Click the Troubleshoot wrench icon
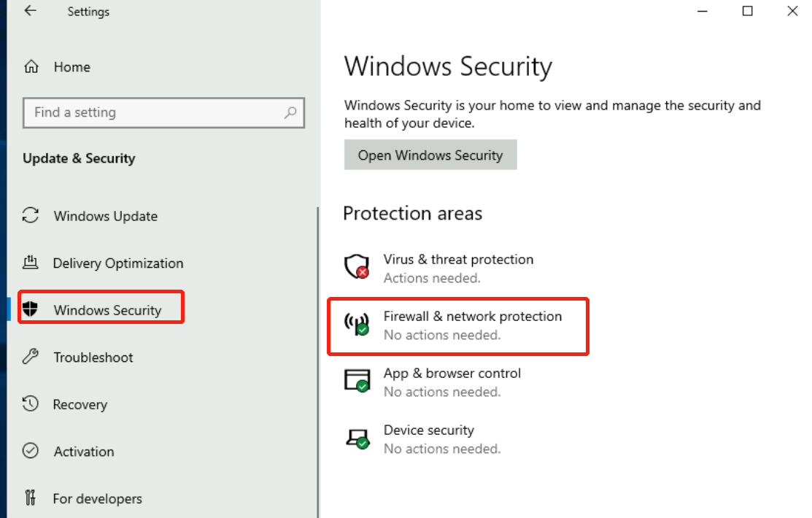The height and width of the screenshot is (518, 812). [31, 357]
